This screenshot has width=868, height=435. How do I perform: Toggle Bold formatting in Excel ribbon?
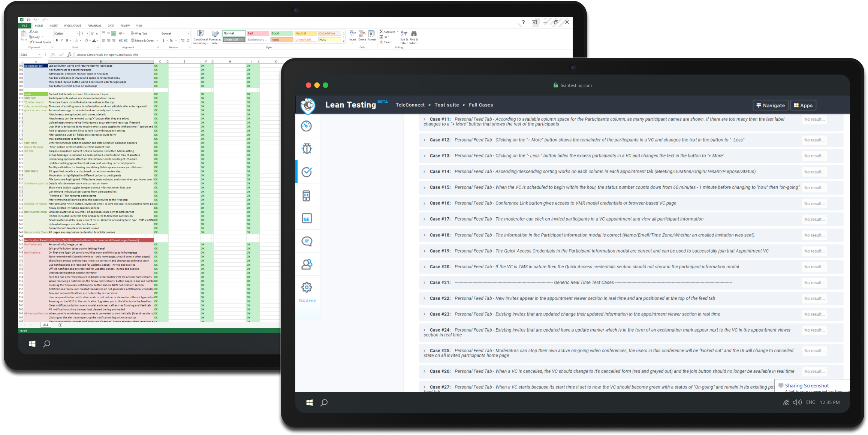tap(57, 40)
